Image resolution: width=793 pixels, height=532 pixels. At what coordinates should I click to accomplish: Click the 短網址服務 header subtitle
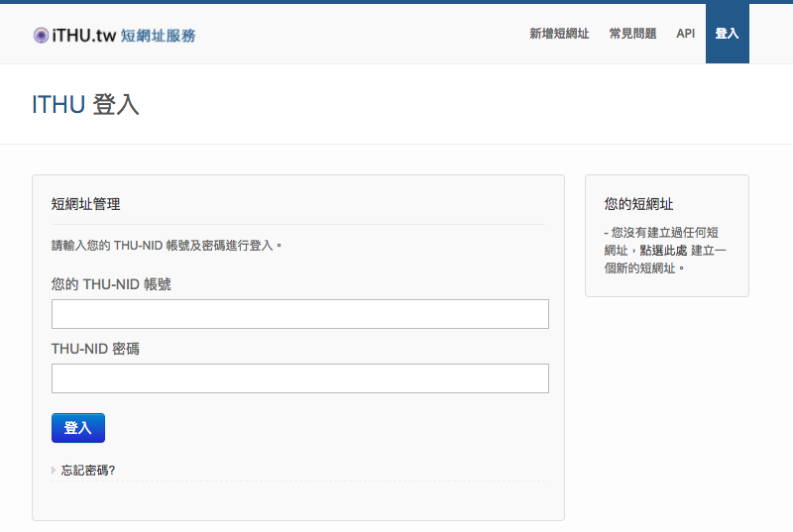[159, 36]
